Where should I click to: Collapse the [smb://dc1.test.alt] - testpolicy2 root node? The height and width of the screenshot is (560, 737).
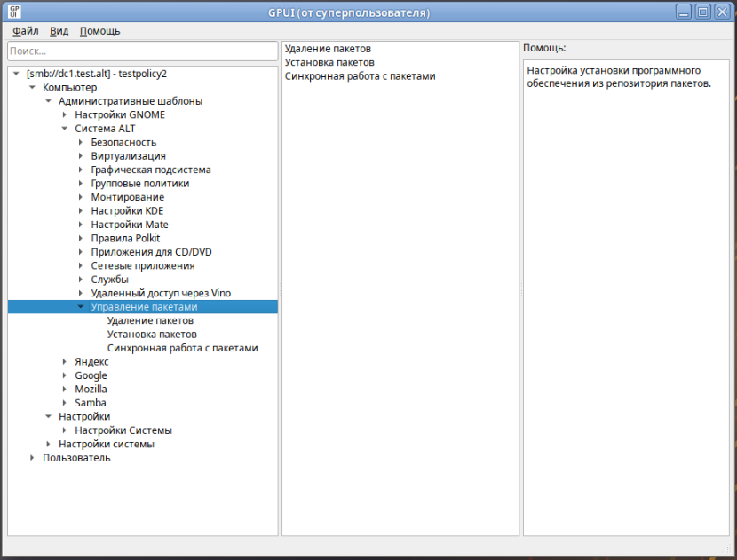tap(17, 74)
